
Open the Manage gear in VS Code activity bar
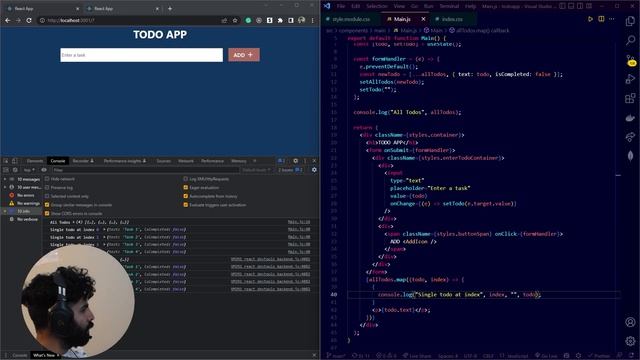click(630, 341)
